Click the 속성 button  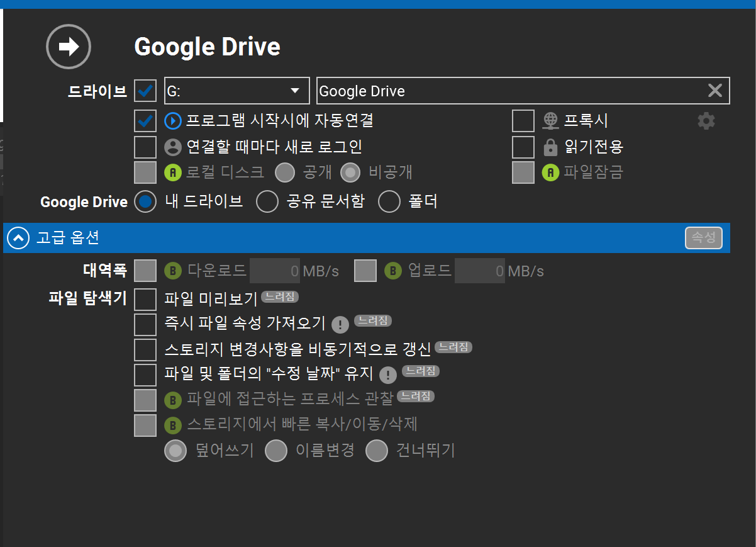703,238
